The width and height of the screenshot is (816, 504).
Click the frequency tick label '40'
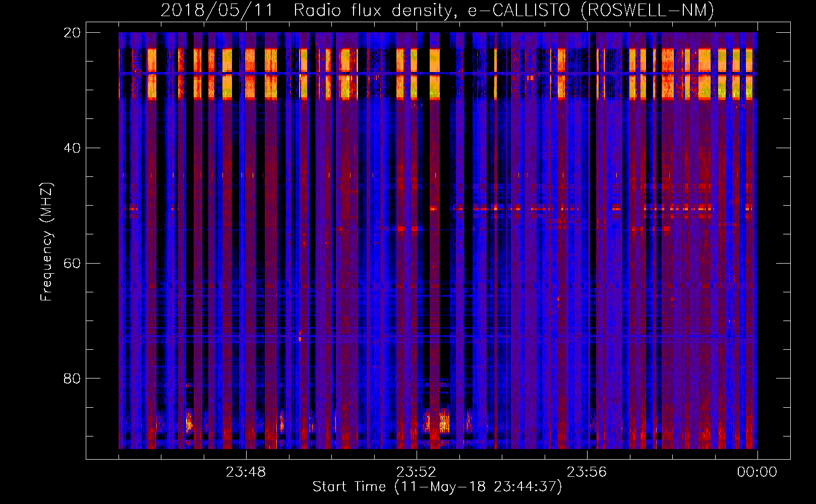(72, 148)
